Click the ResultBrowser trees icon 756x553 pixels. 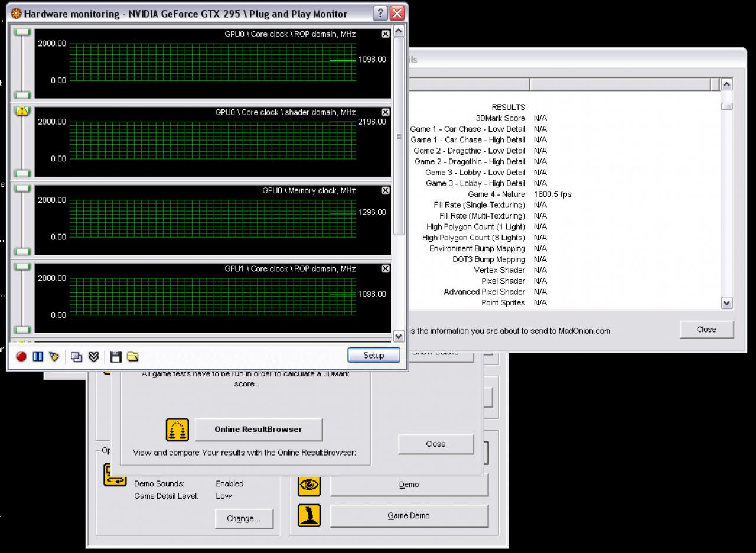[x=177, y=430]
